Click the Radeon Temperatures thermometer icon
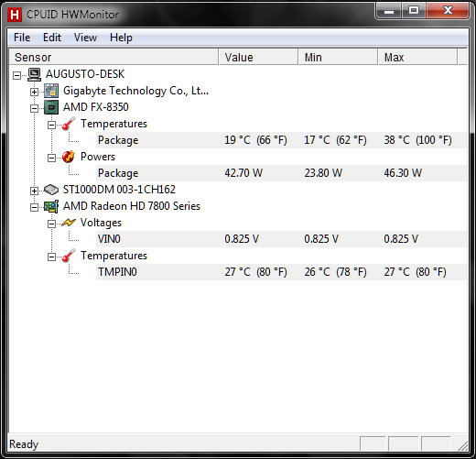 [x=69, y=256]
